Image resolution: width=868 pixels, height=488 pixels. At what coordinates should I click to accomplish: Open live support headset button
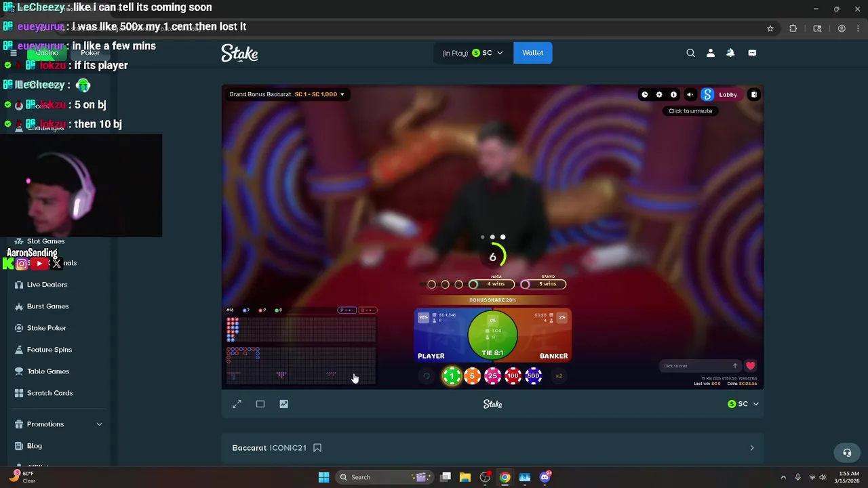point(847,453)
